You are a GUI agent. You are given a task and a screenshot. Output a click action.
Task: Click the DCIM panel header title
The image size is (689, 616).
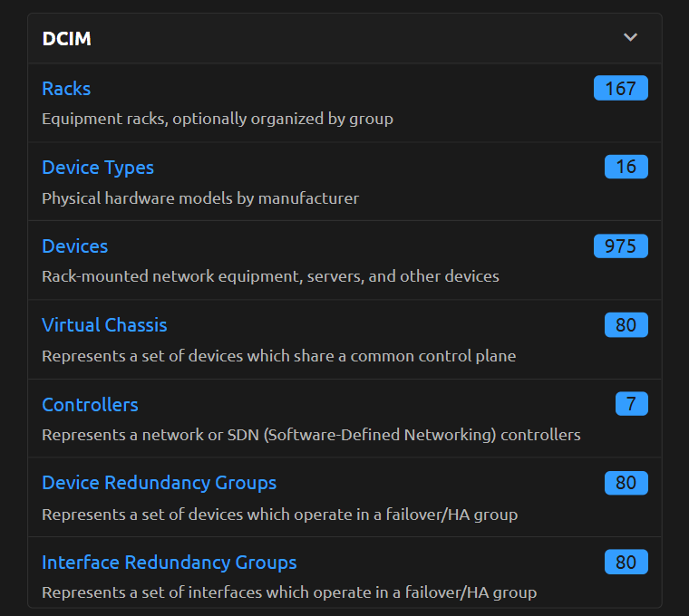pos(66,39)
